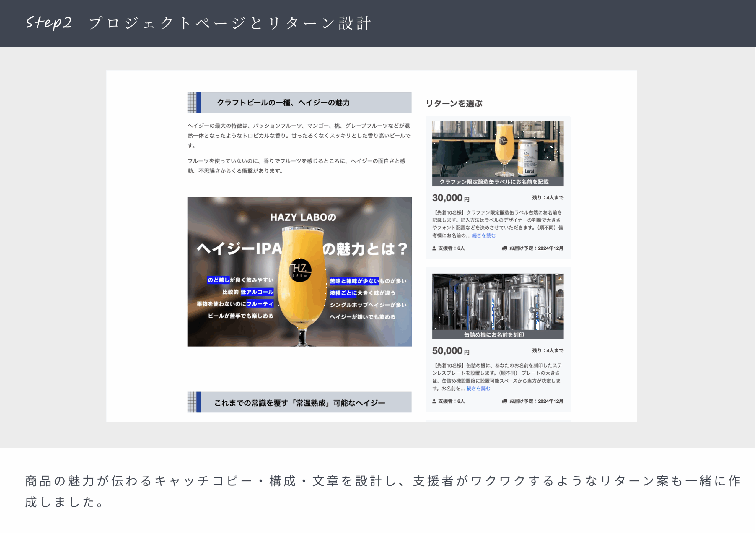Click the supporter person icon in 30,000円 card
The height and width of the screenshot is (533, 756).
[x=434, y=248]
